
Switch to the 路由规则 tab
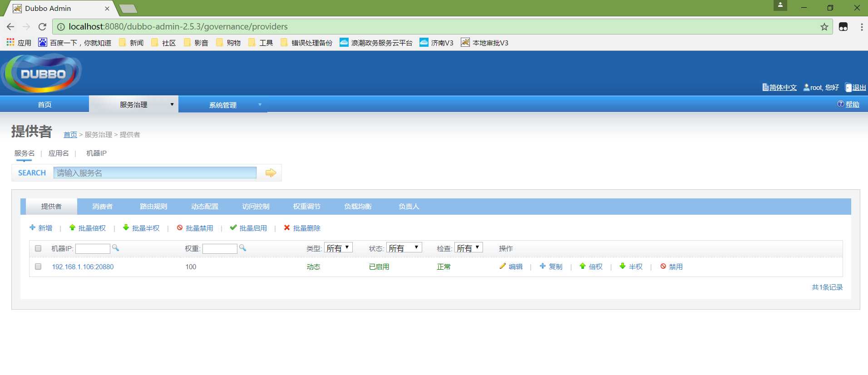pyautogui.click(x=153, y=207)
